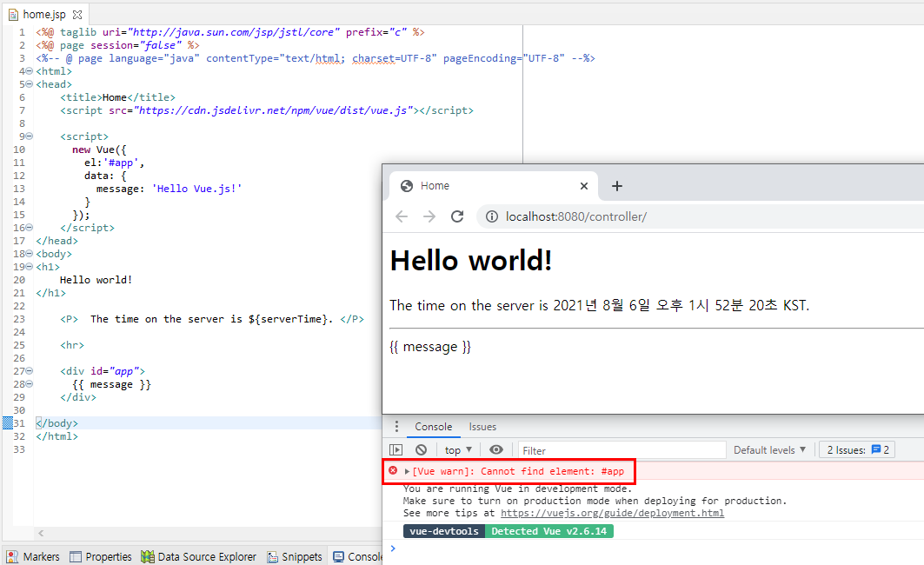This screenshot has width=924, height=565.
Task: Place cursor on el:'#app' line
Action: click(x=114, y=163)
